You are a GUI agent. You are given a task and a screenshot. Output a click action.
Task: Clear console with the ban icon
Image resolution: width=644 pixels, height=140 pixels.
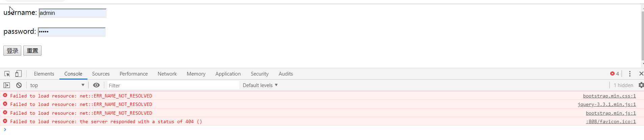[19, 85]
